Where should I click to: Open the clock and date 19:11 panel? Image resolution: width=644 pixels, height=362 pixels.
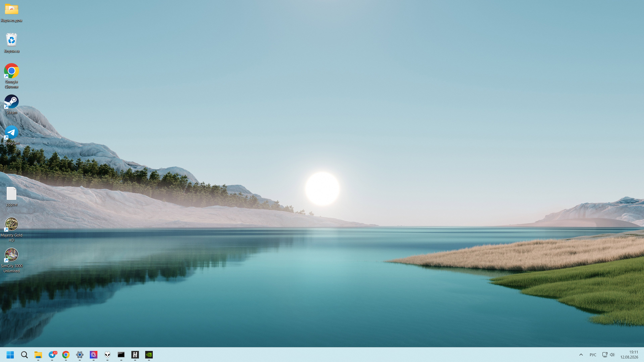point(629,355)
